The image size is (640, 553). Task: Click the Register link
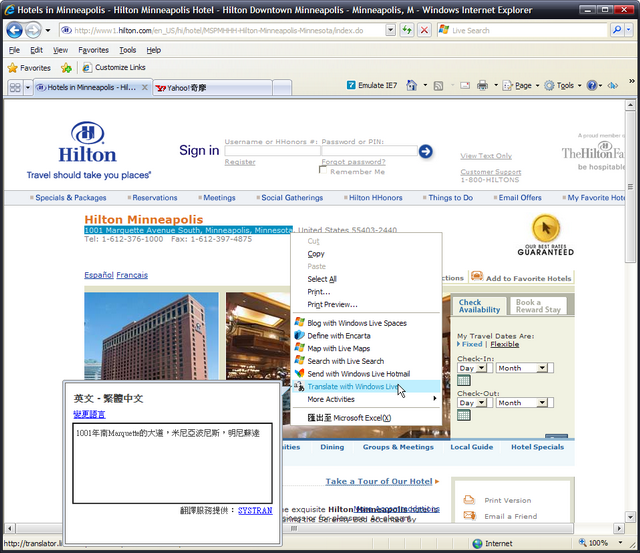tap(240, 162)
